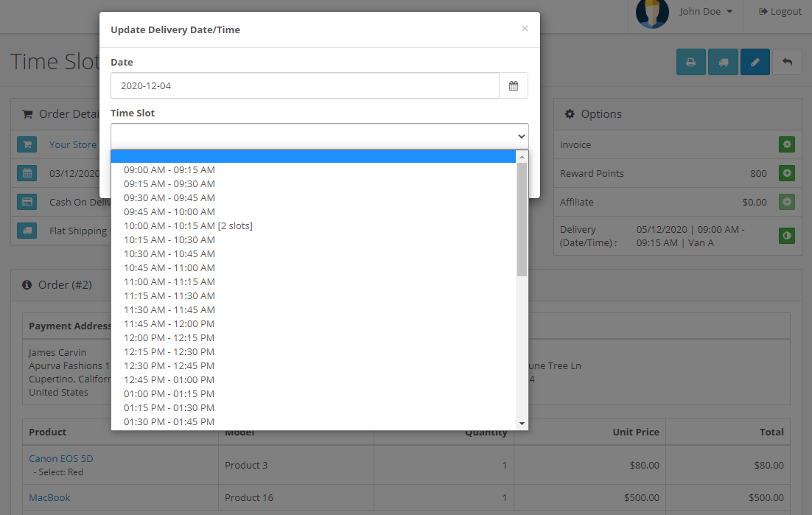
Task: Click the credit card icon beside Cash On Delivery
Action: (27, 202)
